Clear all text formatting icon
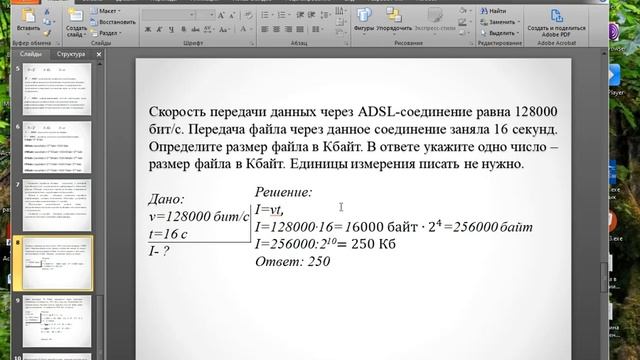 tap(249, 16)
